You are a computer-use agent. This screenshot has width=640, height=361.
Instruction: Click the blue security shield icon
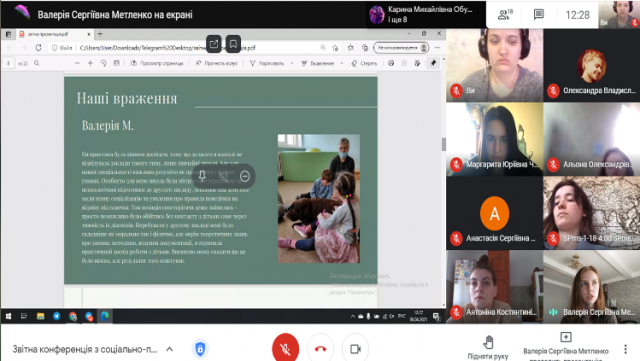[200, 349]
